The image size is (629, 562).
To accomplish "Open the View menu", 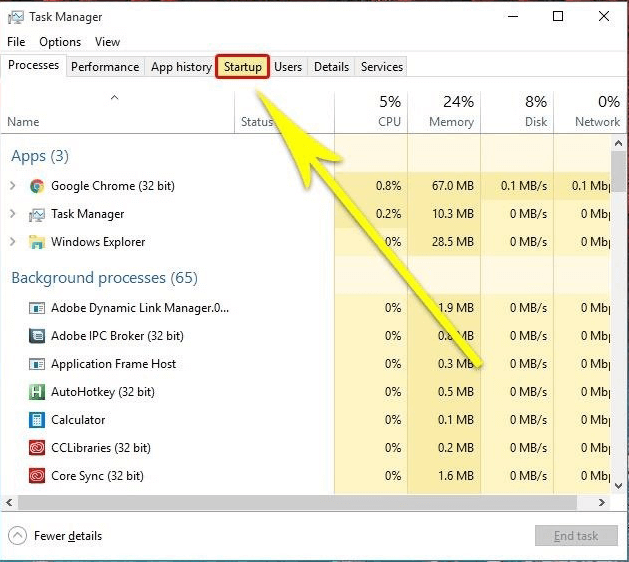I will 108,42.
